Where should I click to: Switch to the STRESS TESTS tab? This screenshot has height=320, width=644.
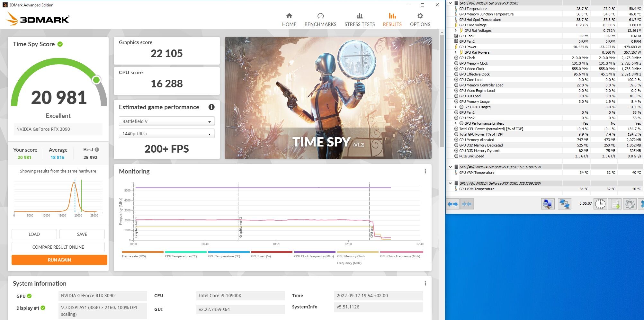360,20
